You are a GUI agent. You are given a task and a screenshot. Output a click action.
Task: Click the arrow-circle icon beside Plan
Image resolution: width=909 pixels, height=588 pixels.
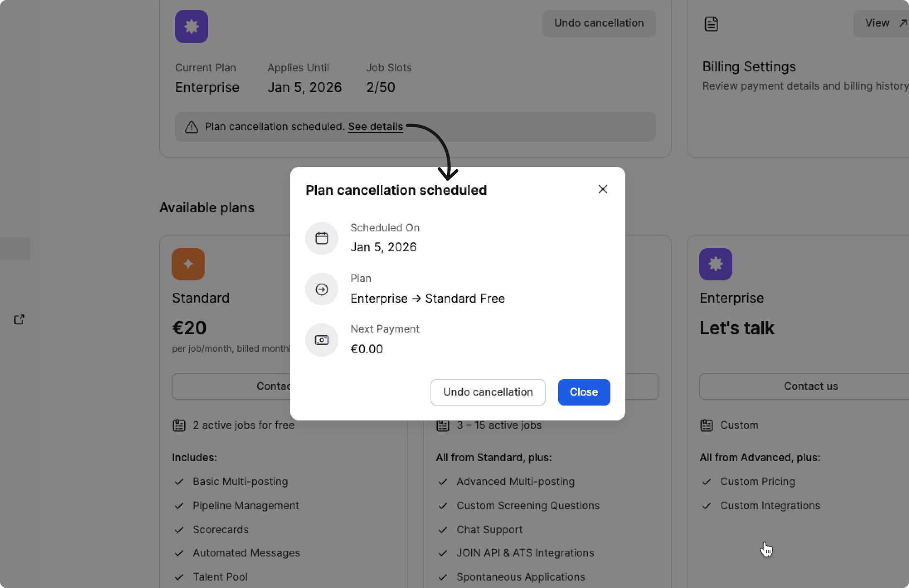322,289
